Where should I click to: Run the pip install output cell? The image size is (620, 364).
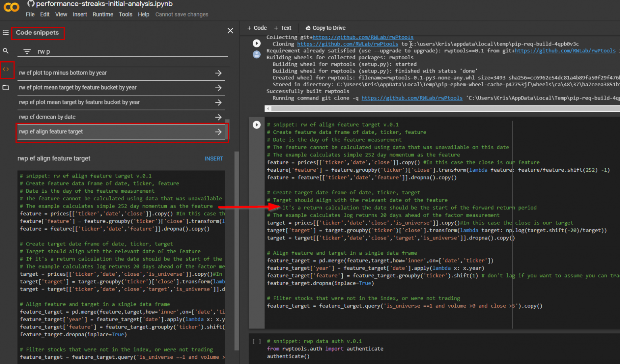tap(257, 43)
